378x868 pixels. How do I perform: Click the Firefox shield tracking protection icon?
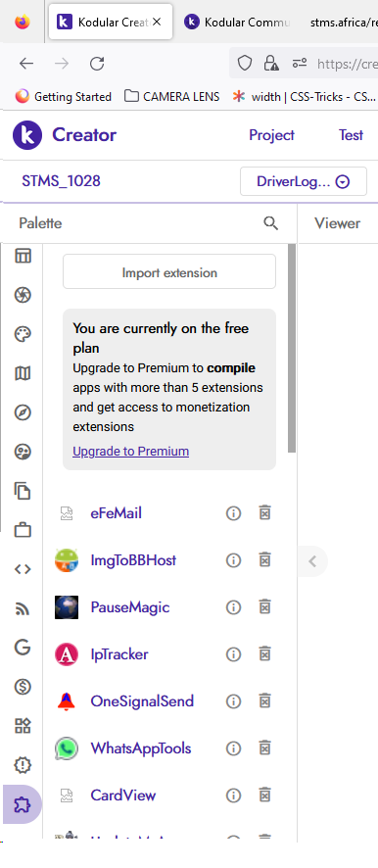pyautogui.click(x=245, y=63)
